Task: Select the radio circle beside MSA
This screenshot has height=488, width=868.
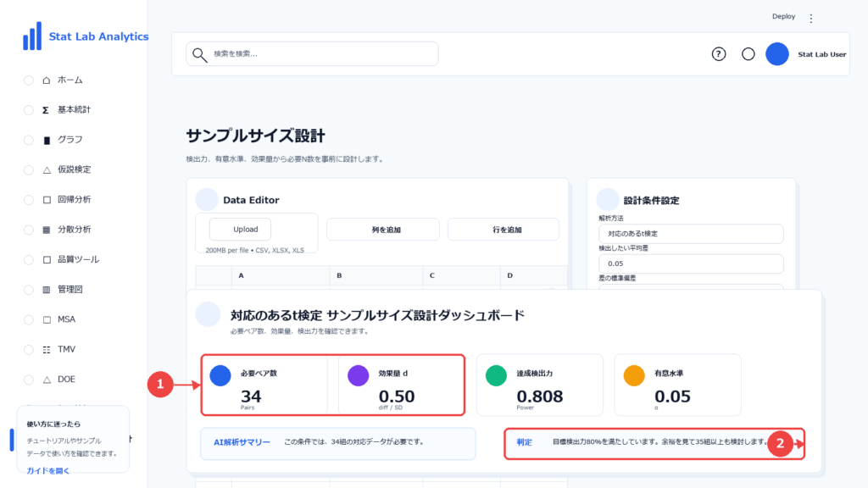Action: (29, 319)
